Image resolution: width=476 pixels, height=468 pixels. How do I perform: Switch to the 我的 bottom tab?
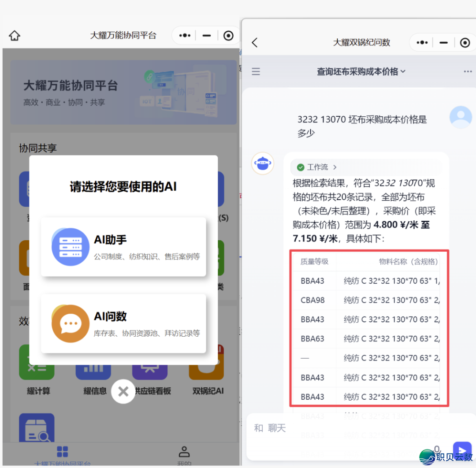(x=184, y=455)
